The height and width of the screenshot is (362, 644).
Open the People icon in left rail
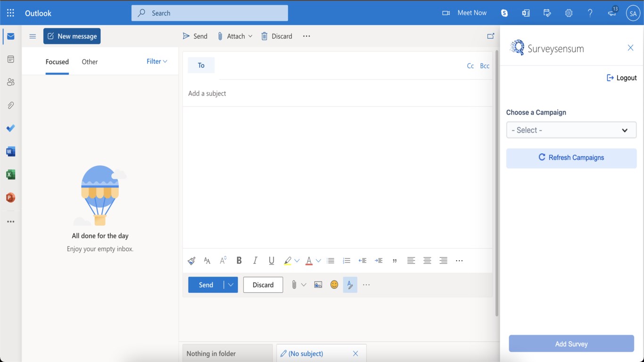pos(10,82)
